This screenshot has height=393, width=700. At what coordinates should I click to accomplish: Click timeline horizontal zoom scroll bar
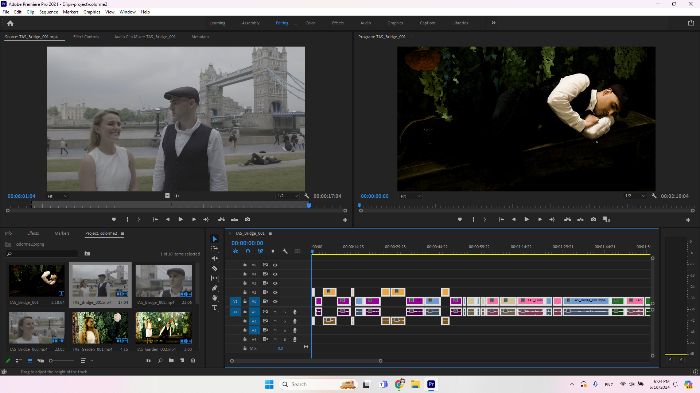coord(306,360)
